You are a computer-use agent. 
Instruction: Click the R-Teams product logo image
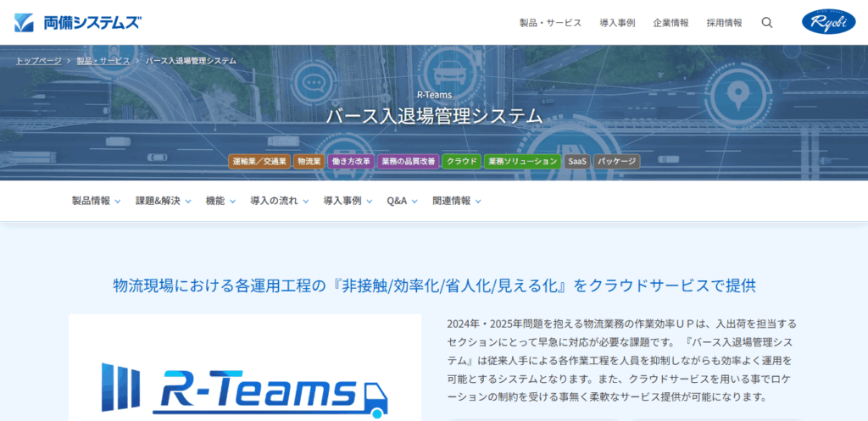[245, 390]
